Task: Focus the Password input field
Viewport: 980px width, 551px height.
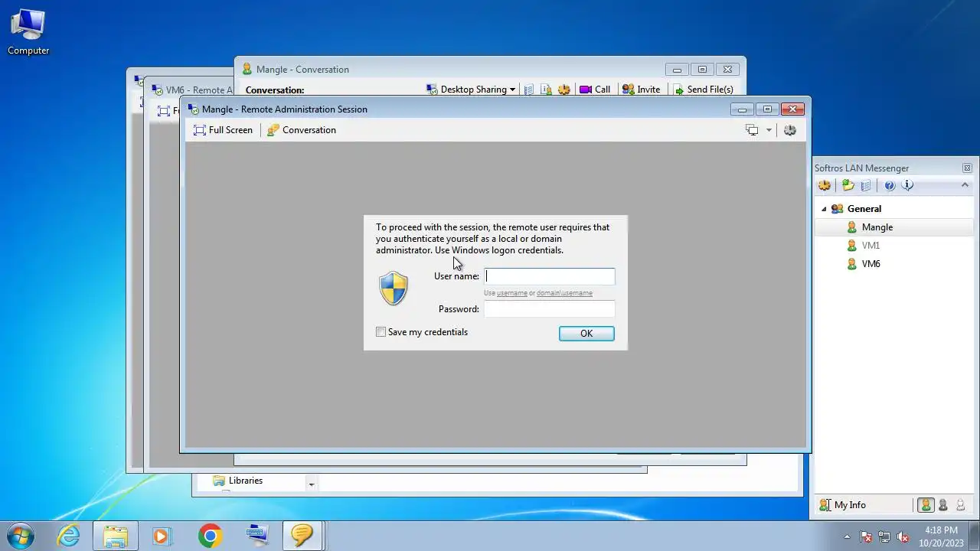Action: (550, 309)
